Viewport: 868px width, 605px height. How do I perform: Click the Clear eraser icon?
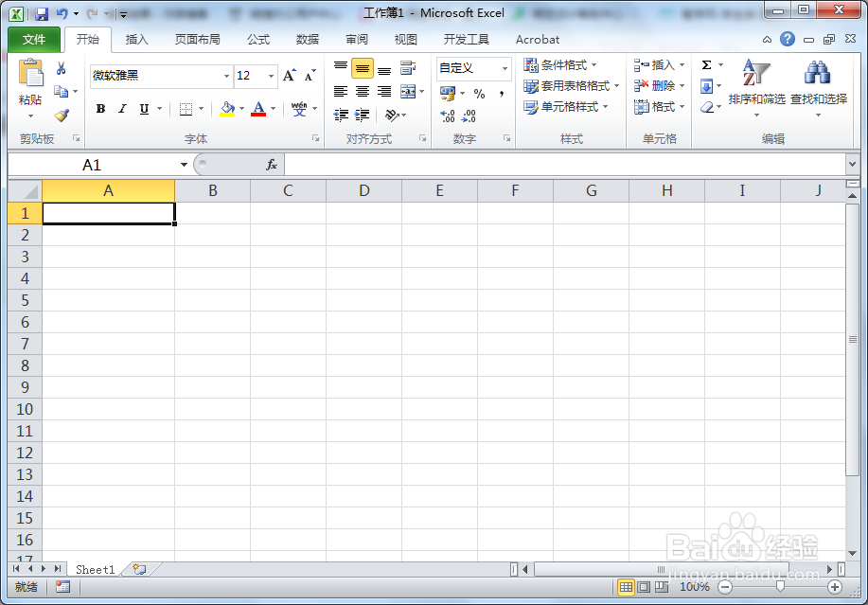pyautogui.click(x=707, y=107)
